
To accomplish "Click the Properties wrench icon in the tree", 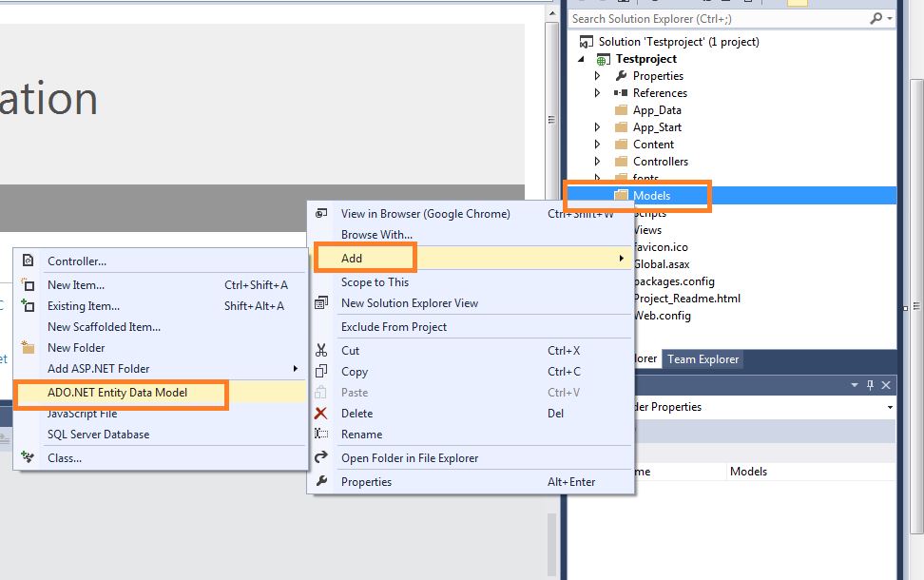I will (621, 76).
